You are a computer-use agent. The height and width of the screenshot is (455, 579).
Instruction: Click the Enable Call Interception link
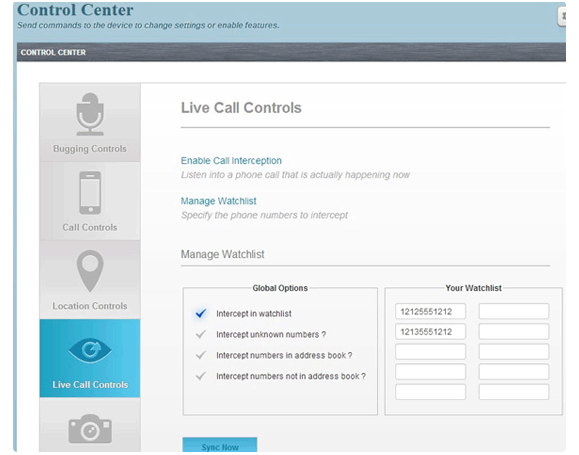231,161
